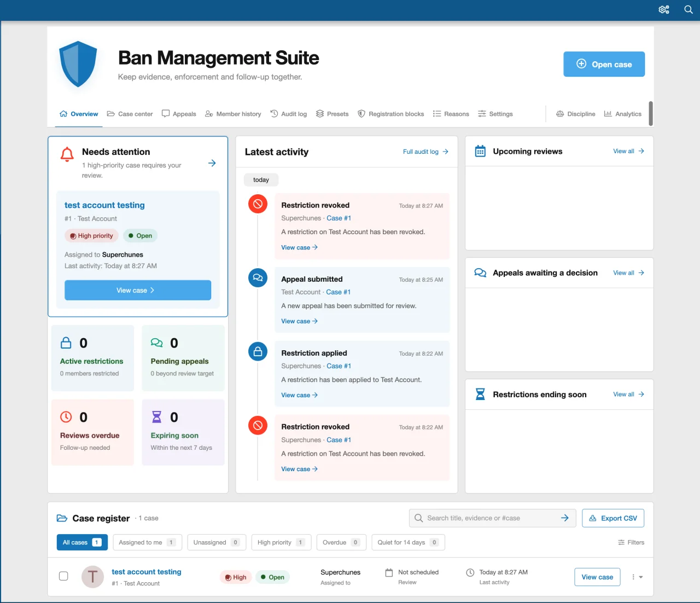This screenshot has height=603, width=700.
Task: Submit search with the arrow icon
Action: [565, 518]
